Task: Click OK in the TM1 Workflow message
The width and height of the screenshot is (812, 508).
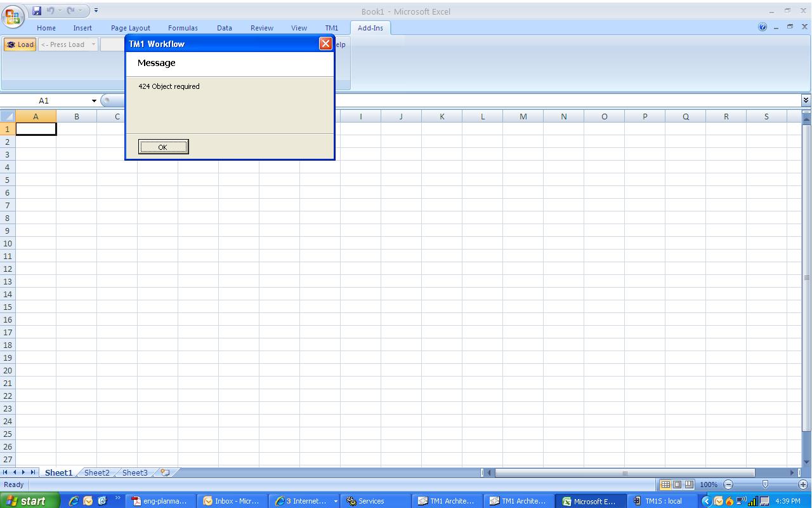Action: pyautogui.click(x=163, y=147)
